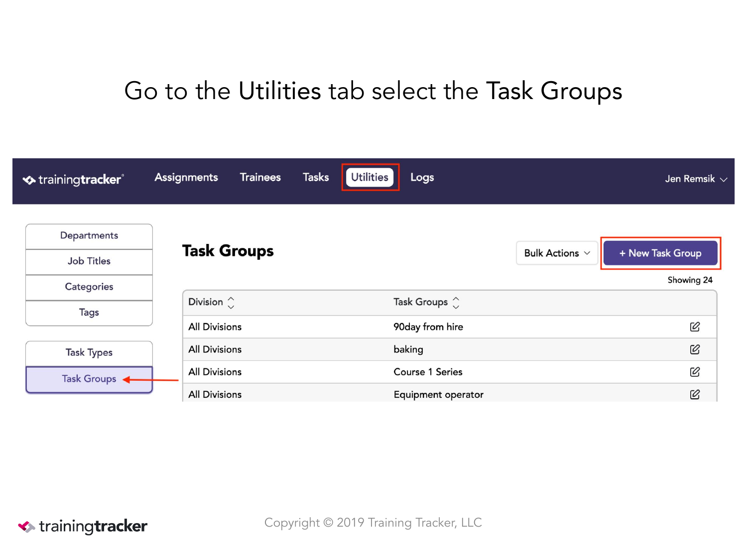Screen dimensions: 747x560
Task: Sort table by Division column
Action: (x=231, y=302)
